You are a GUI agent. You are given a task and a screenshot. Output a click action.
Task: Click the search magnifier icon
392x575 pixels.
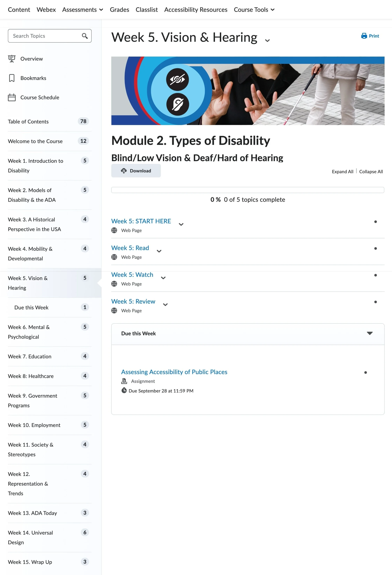pos(85,36)
